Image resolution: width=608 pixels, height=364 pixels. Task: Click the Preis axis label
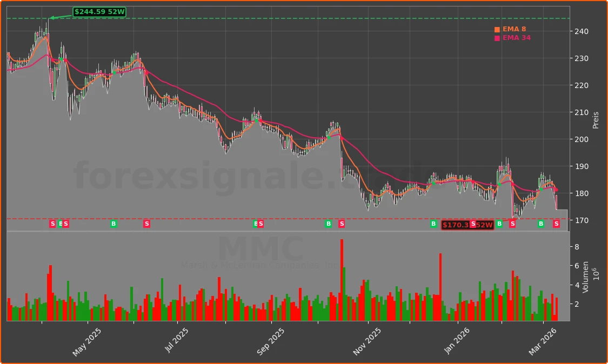[x=595, y=119]
